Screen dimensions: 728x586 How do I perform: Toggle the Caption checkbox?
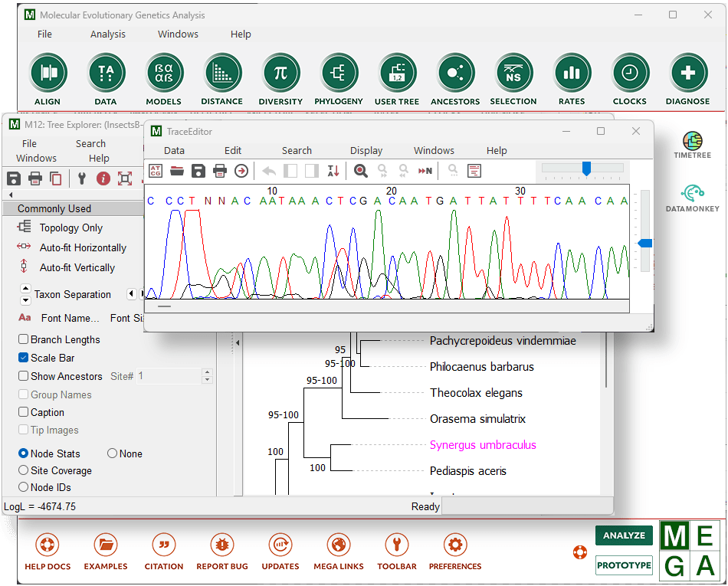coord(23,412)
